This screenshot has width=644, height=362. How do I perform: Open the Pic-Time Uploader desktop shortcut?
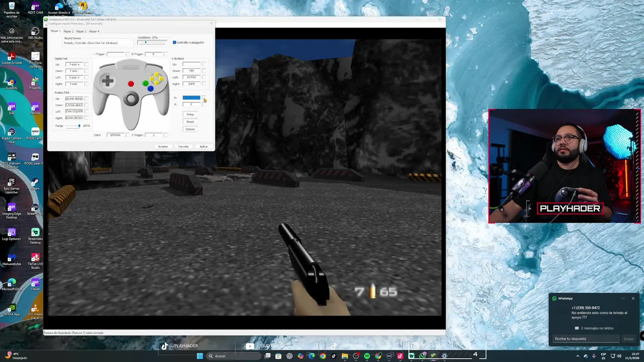(x=35, y=59)
